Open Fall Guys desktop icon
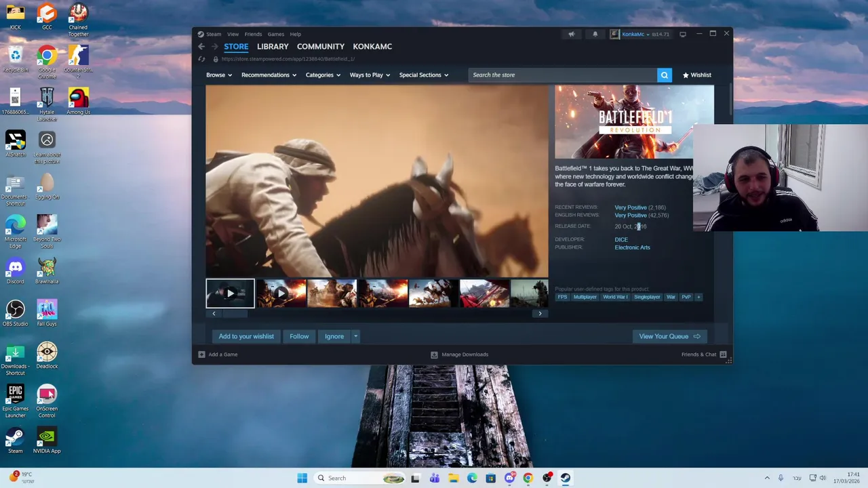 click(x=47, y=312)
